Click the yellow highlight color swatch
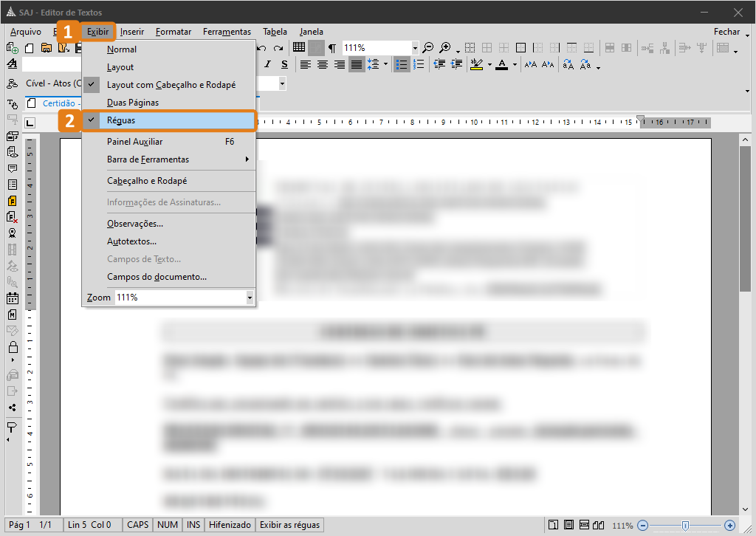 [x=476, y=64]
